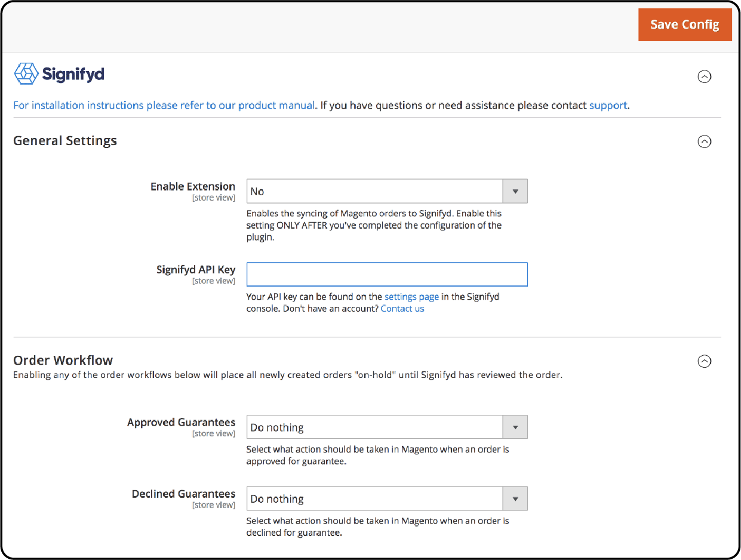Click the Declined Guarantees label
Viewport: 741px width, 560px height.
click(x=183, y=494)
